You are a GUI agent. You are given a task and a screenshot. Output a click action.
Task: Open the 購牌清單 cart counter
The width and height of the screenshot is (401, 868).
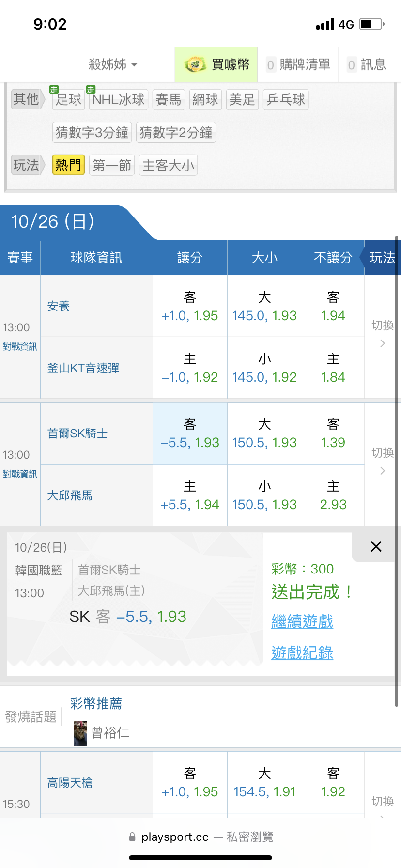point(298,64)
